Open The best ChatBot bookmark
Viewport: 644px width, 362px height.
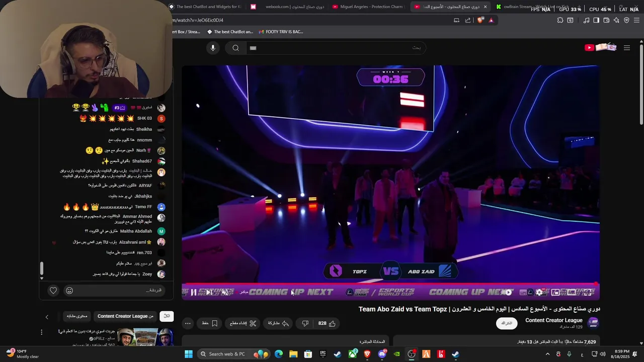point(230,32)
